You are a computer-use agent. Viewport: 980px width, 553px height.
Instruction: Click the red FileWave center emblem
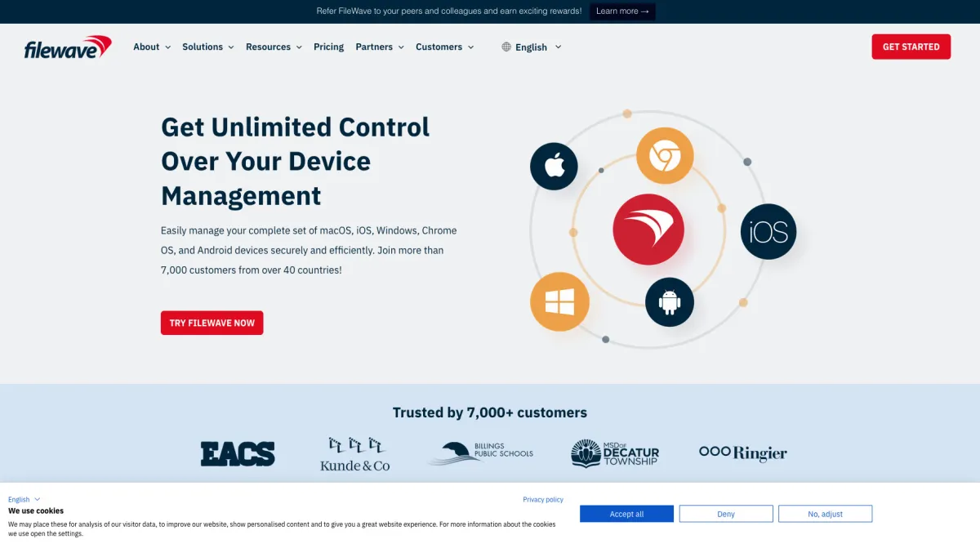(648, 230)
